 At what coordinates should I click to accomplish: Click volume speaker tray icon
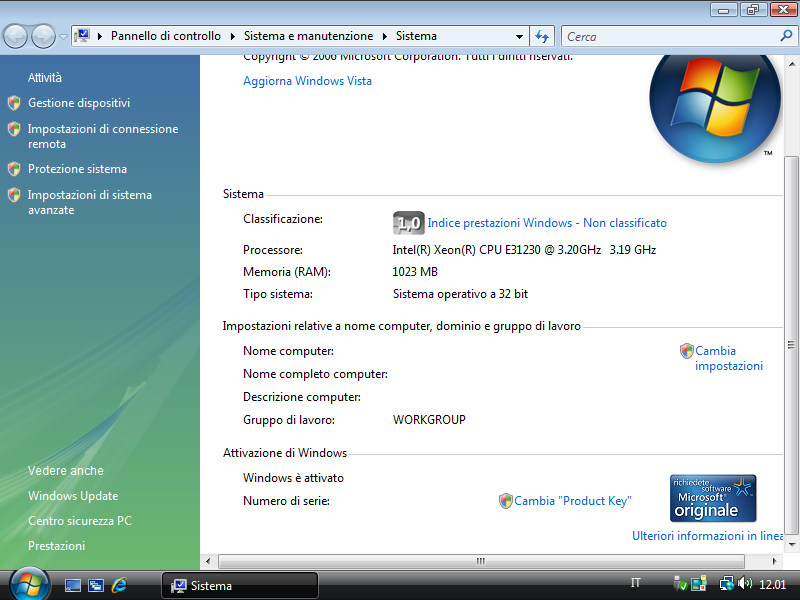[745, 584]
